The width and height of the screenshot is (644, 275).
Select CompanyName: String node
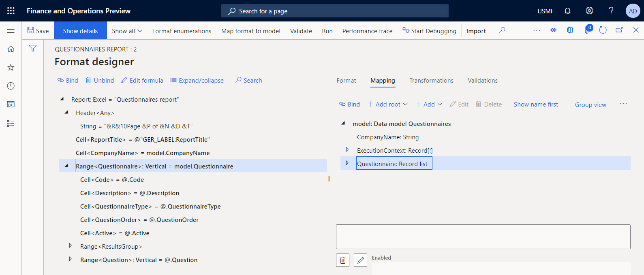click(x=388, y=137)
